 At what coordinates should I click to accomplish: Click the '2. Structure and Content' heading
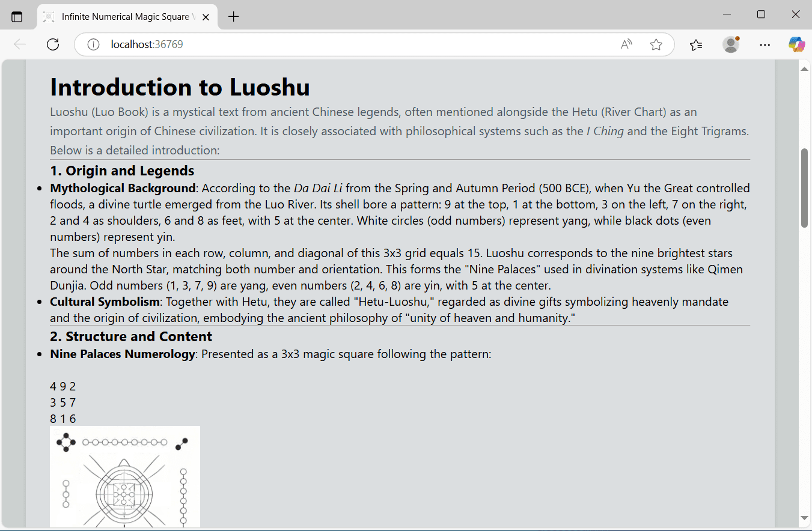[x=131, y=336]
